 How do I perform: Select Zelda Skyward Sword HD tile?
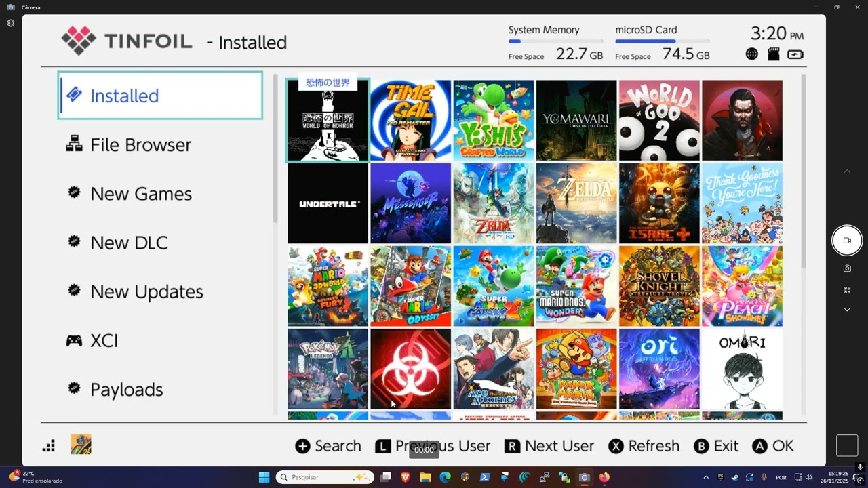click(x=494, y=203)
